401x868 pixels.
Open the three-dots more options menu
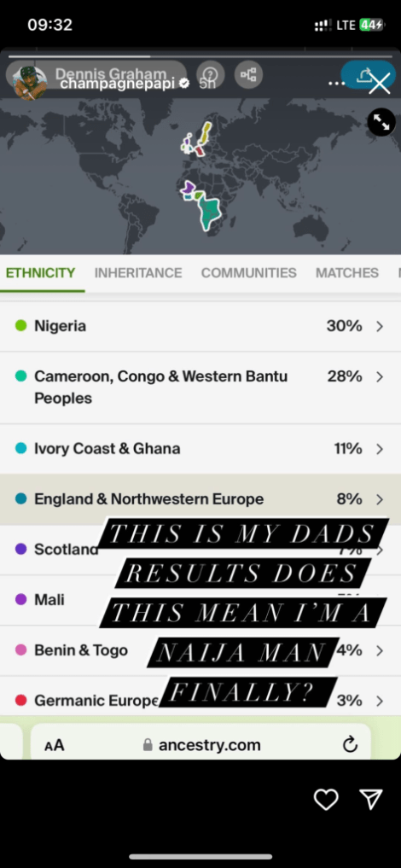point(336,84)
